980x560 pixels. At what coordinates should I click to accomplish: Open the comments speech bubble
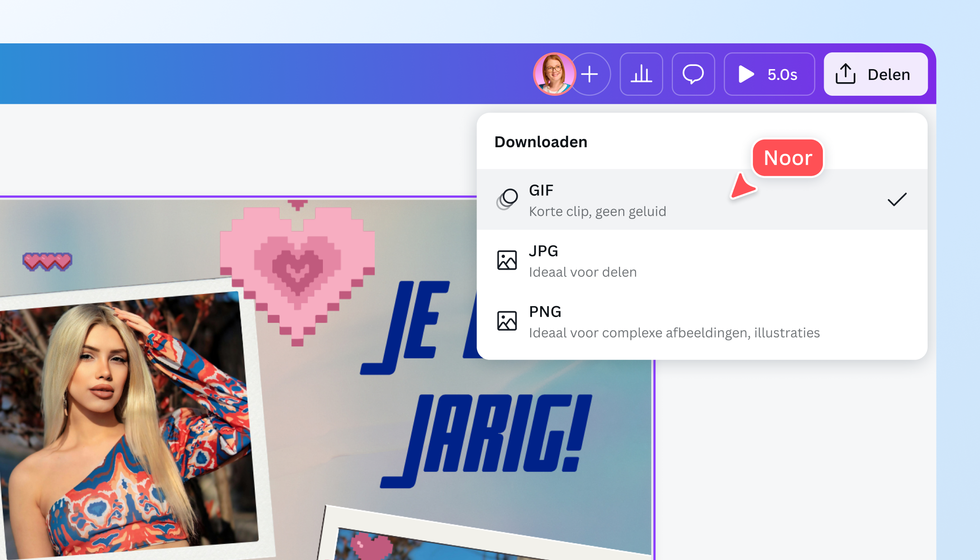point(693,74)
